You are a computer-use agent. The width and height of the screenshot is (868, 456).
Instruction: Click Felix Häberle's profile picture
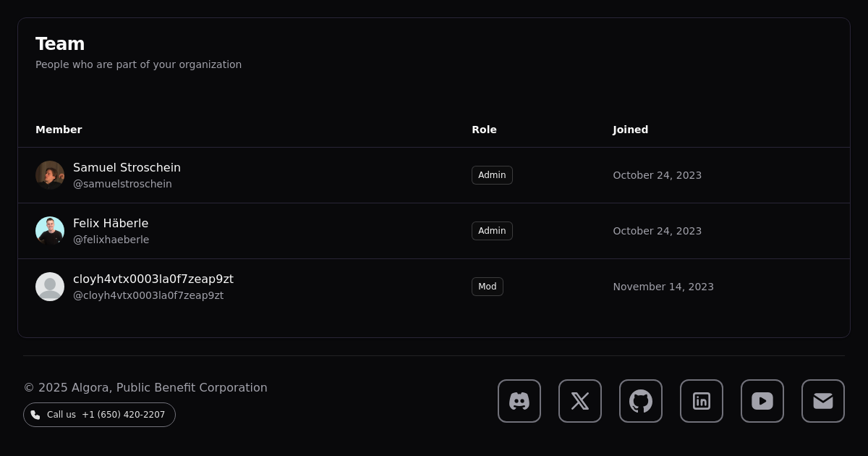pyautogui.click(x=50, y=231)
